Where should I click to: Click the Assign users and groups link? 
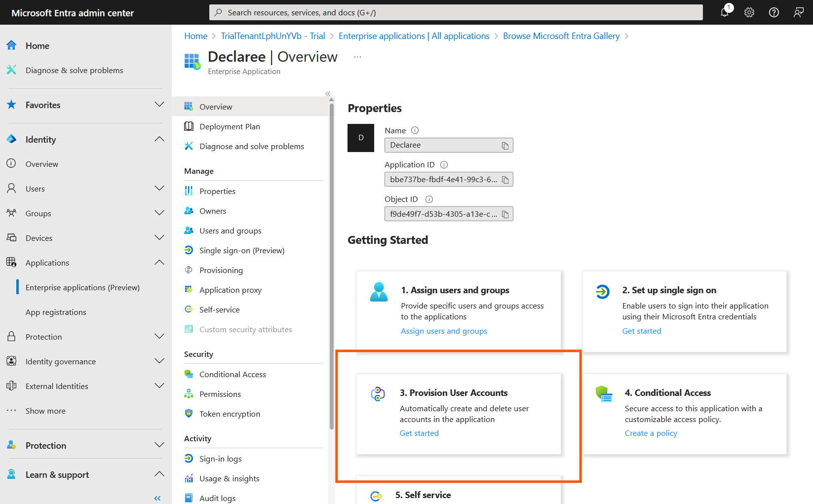444,331
